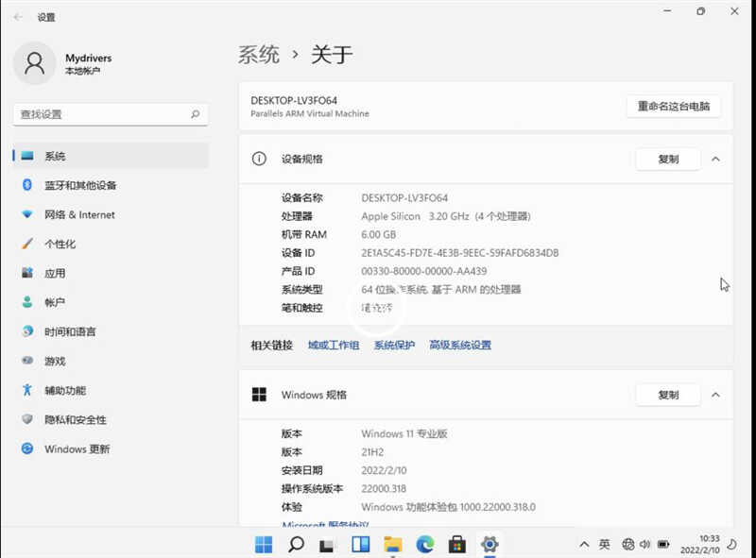Click the network wifi icon in sidebar
756x558 pixels.
[x=27, y=214]
